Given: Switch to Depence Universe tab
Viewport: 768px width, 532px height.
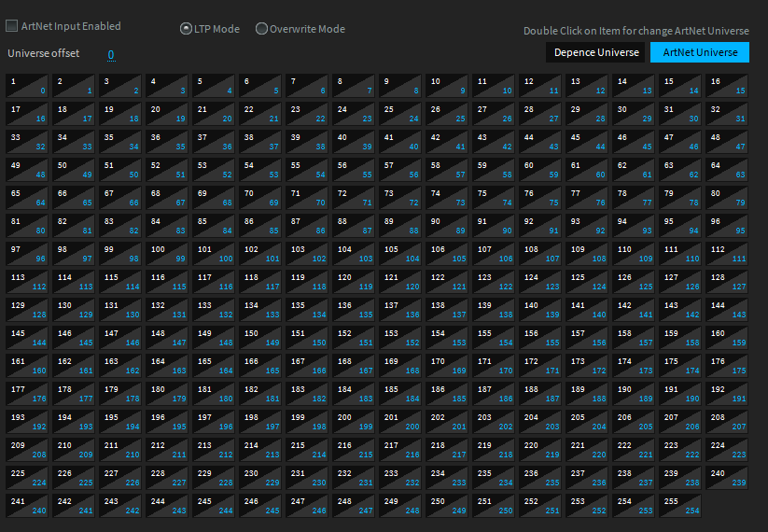Looking at the screenshot, I should [596, 52].
